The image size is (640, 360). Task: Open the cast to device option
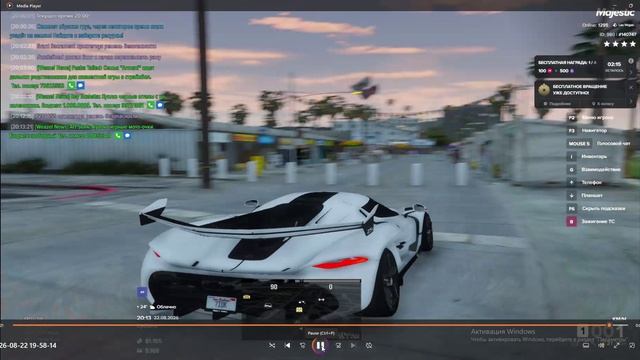coord(586,345)
